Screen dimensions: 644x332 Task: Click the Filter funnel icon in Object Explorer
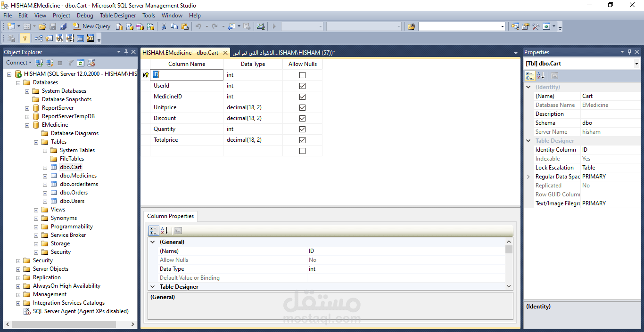coord(70,63)
